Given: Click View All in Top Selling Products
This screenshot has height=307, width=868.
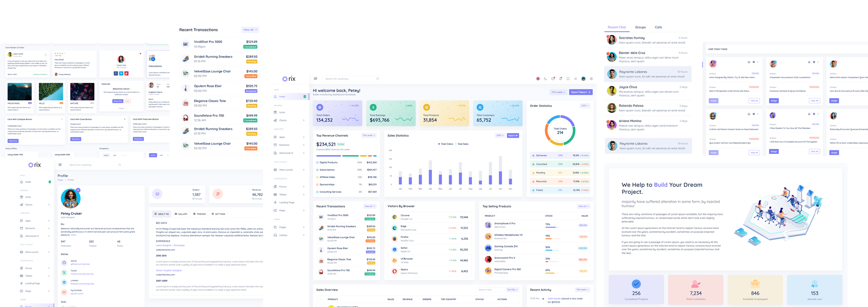Looking at the screenshot, I should [583, 206].
